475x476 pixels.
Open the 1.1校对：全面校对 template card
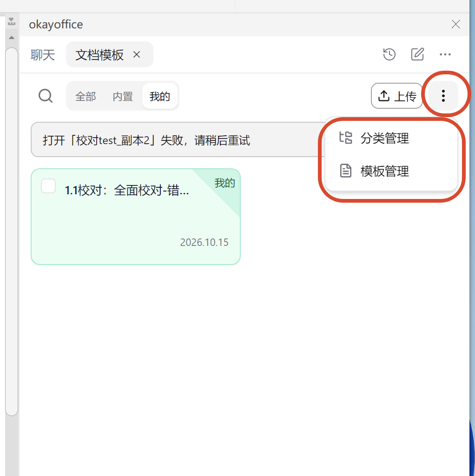coord(136,217)
